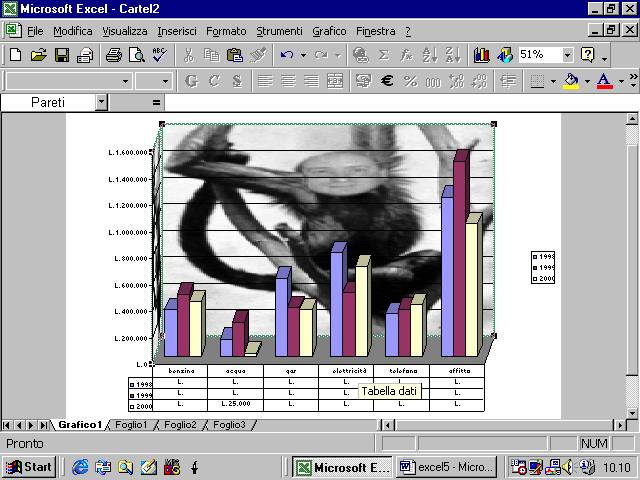
Task: Click the percent style icon
Action: (x=410, y=81)
